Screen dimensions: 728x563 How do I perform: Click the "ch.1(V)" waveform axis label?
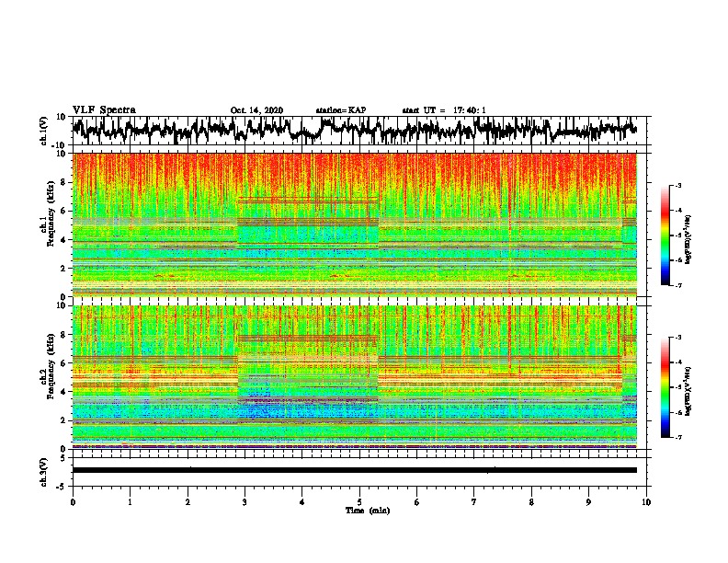(x=44, y=131)
